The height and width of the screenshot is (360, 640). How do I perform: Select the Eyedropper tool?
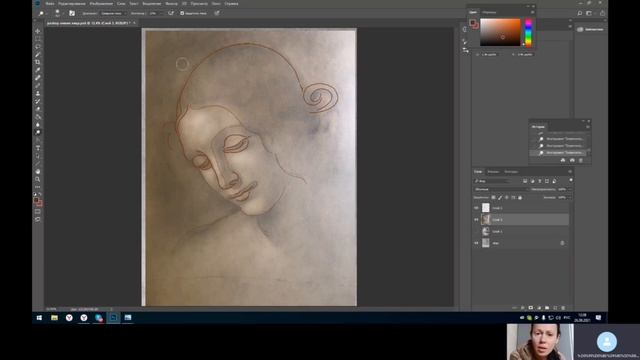click(38, 70)
